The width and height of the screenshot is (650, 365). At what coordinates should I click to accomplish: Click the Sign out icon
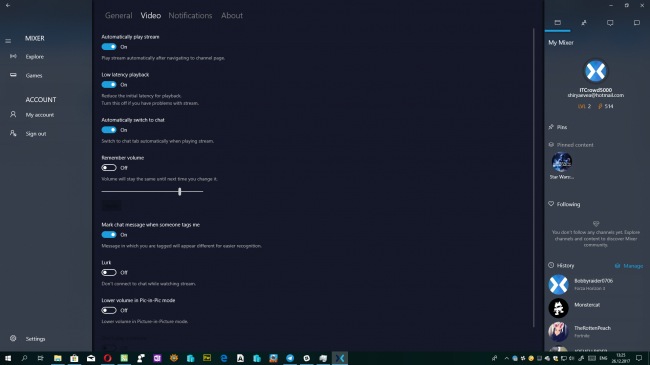13,133
